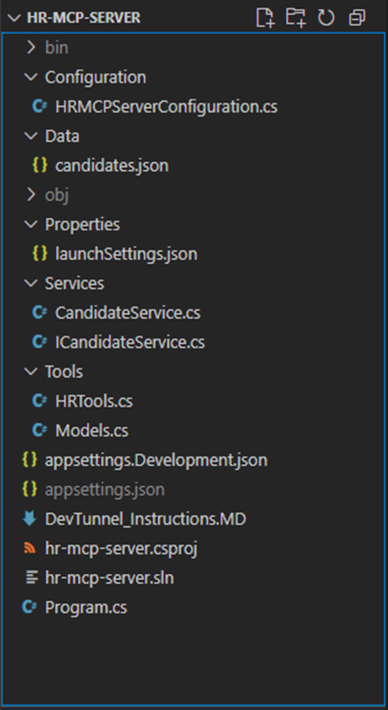Click braces icon of appsettings.Development.json
The width and height of the screenshot is (388, 710).
click(29, 460)
